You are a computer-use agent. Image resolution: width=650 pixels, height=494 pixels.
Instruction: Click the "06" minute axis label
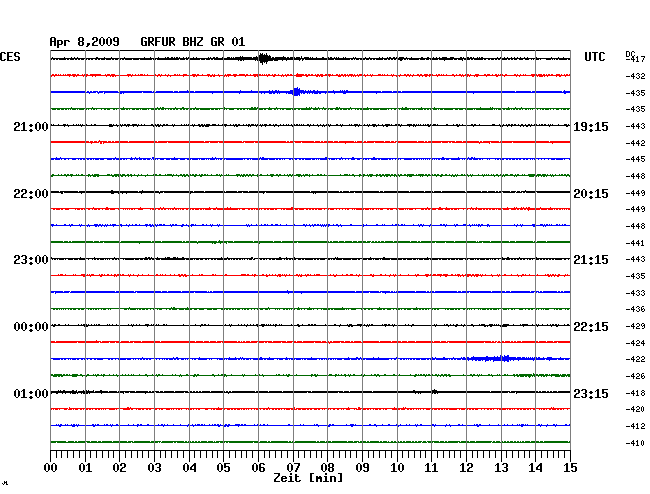[258, 468]
